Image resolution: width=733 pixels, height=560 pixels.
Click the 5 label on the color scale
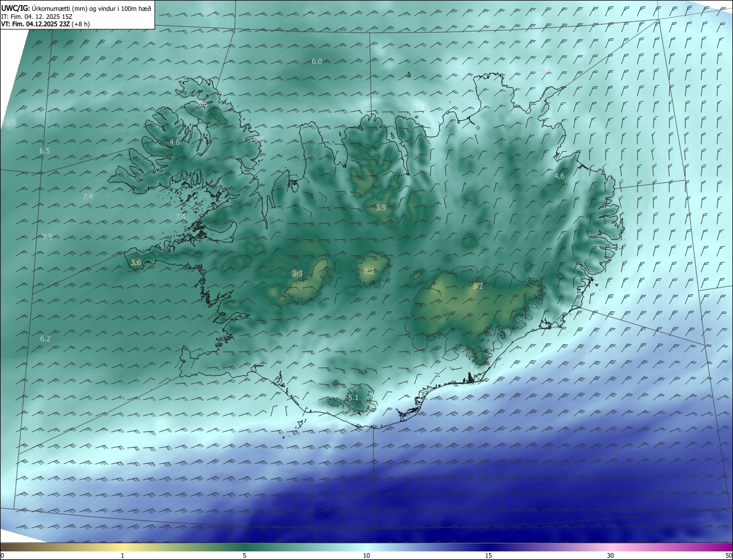(x=245, y=555)
